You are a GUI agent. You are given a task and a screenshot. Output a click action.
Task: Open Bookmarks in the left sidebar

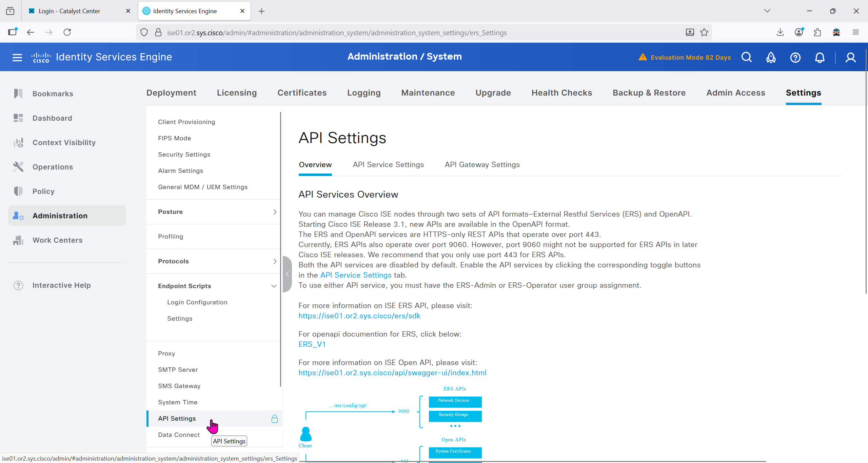(x=53, y=94)
